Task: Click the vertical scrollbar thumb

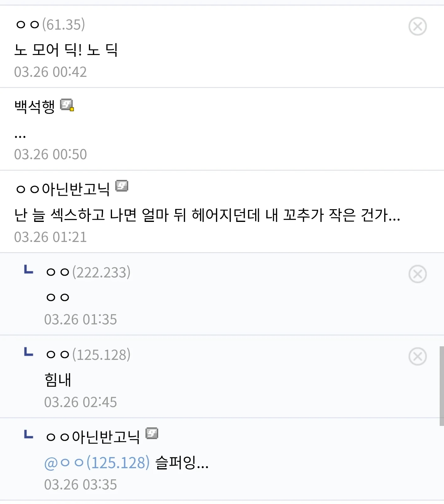Action: [442, 386]
